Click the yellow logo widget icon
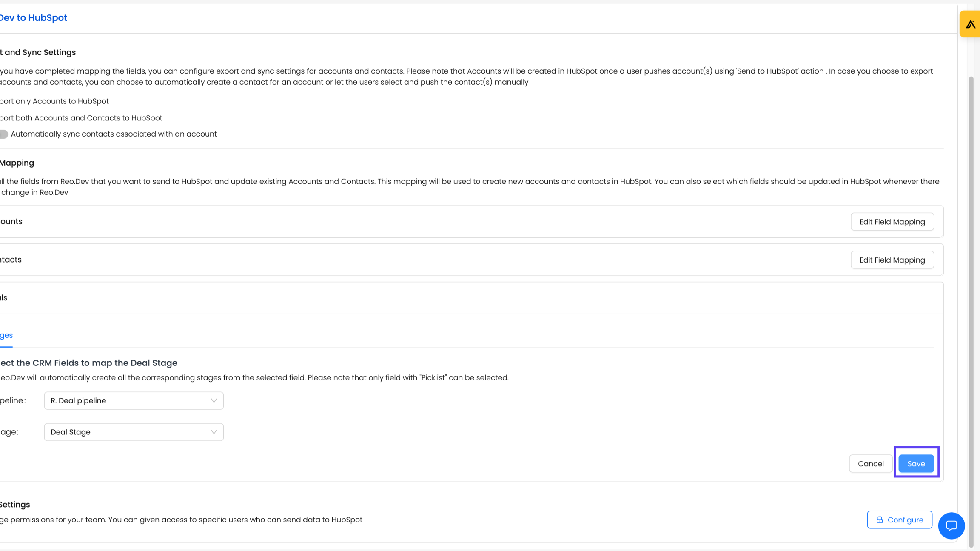980x551 pixels. click(970, 24)
